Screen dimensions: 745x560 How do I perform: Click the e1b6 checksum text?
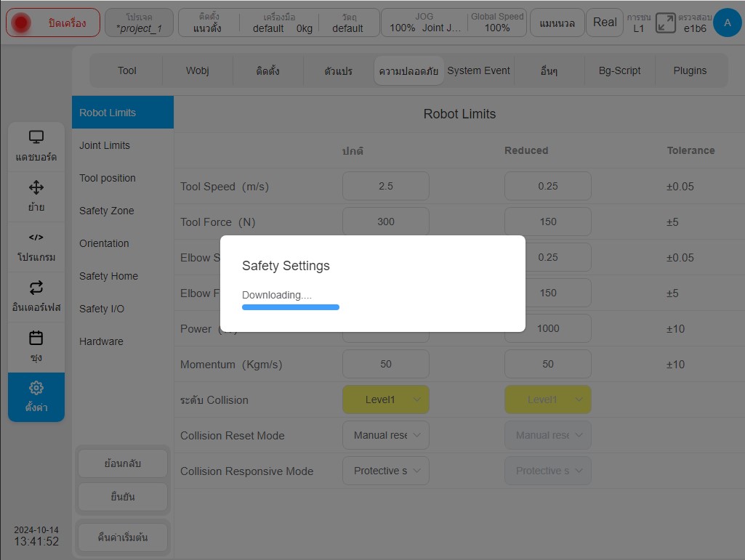point(695,28)
